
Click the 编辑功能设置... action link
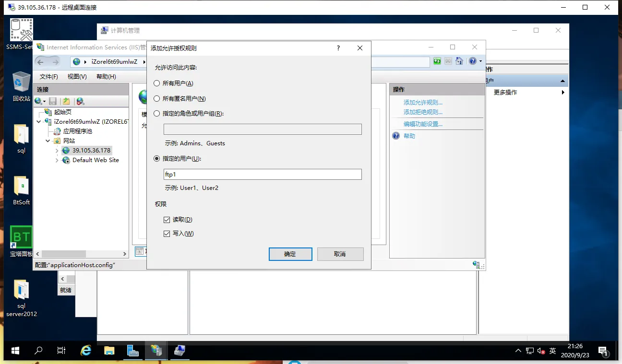click(423, 124)
